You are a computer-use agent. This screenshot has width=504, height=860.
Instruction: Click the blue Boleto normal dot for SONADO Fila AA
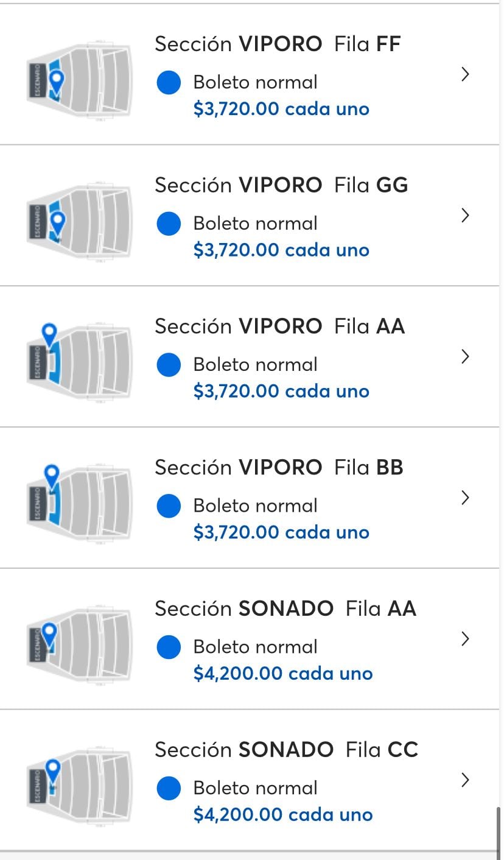pyautogui.click(x=169, y=647)
